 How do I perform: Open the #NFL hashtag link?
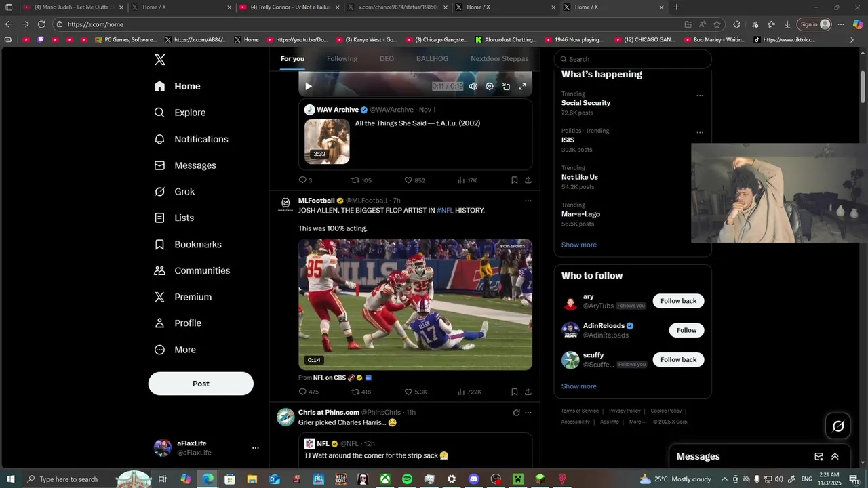click(445, 211)
